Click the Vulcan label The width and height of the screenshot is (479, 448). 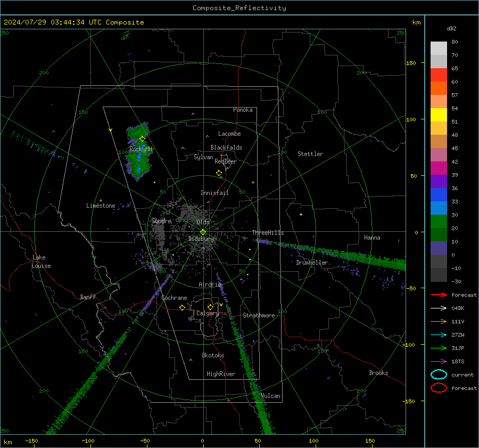pos(270,396)
